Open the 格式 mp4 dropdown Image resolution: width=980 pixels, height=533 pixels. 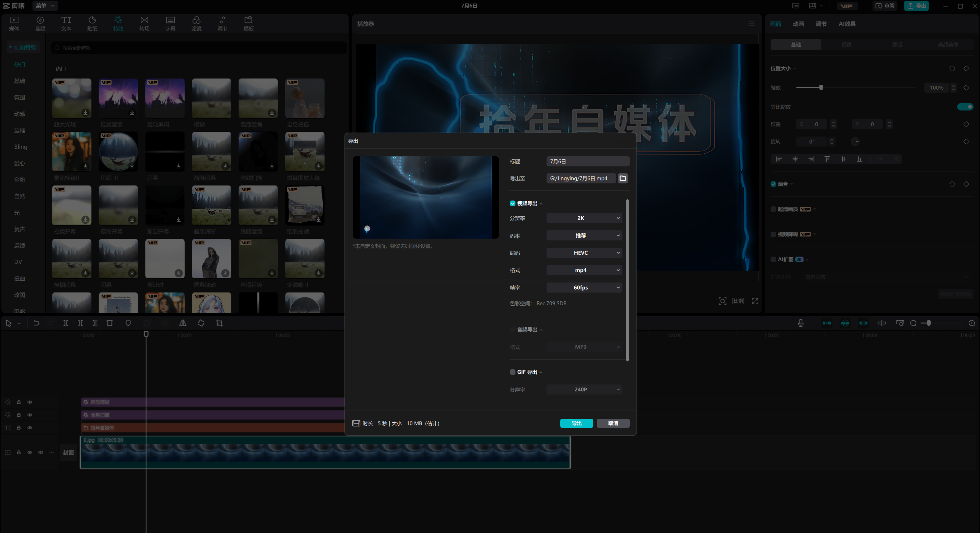[x=584, y=270]
